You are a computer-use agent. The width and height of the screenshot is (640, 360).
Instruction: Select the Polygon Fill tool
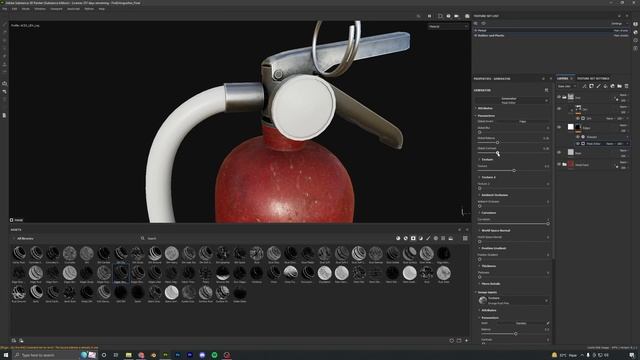[4, 48]
